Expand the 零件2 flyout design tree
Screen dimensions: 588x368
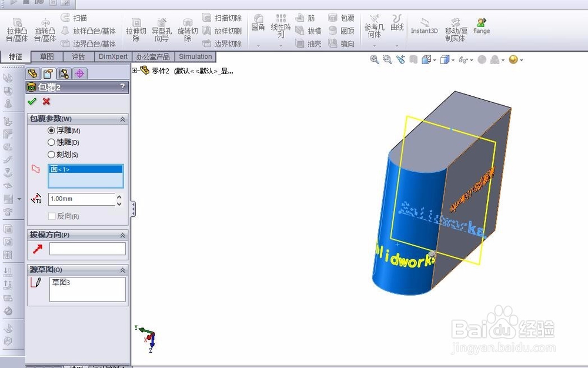[134, 70]
